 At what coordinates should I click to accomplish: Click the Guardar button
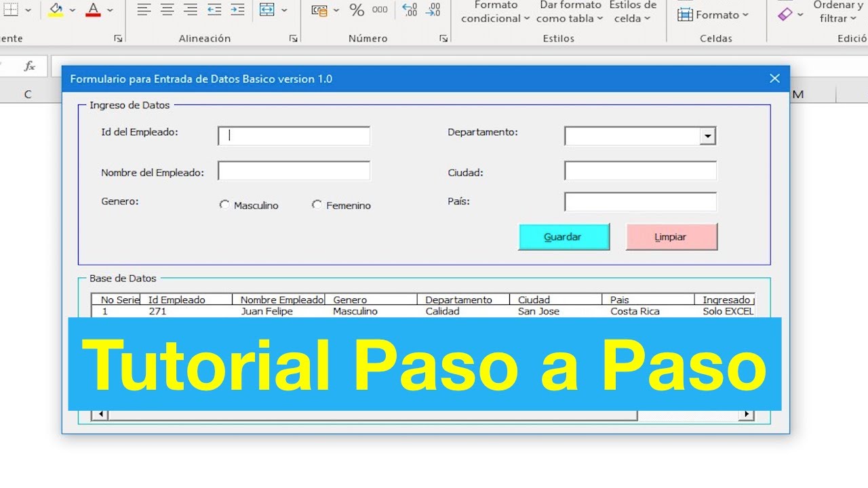(564, 237)
